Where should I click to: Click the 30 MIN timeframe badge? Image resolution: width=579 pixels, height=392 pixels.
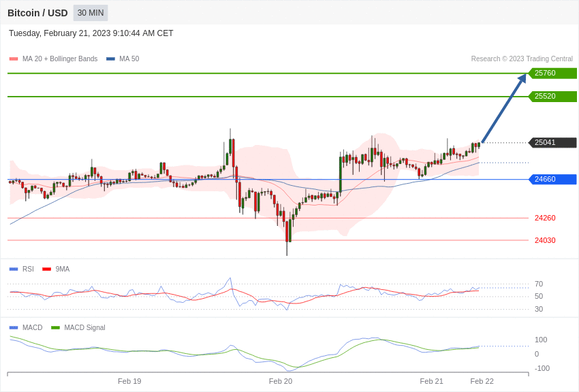pyautogui.click(x=91, y=13)
